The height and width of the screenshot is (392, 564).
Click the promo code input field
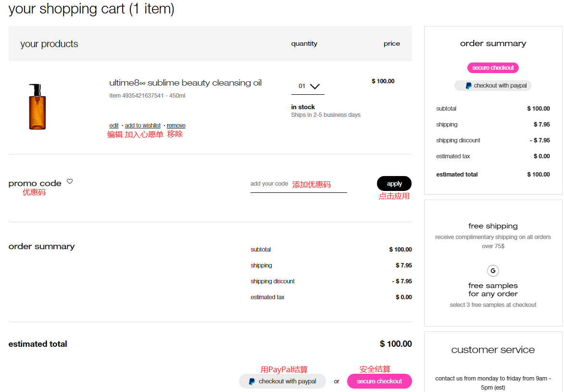click(298, 184)
